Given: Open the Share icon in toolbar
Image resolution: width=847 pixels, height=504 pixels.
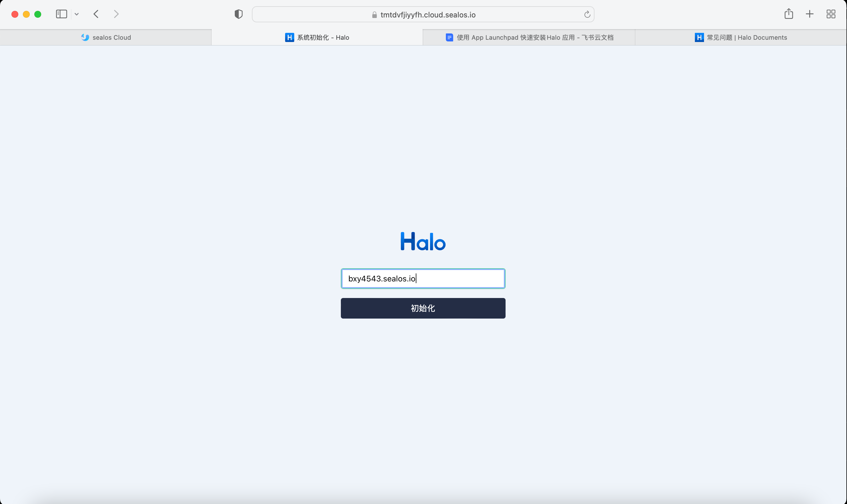Looking at the screenshot, I should (789, 14).
